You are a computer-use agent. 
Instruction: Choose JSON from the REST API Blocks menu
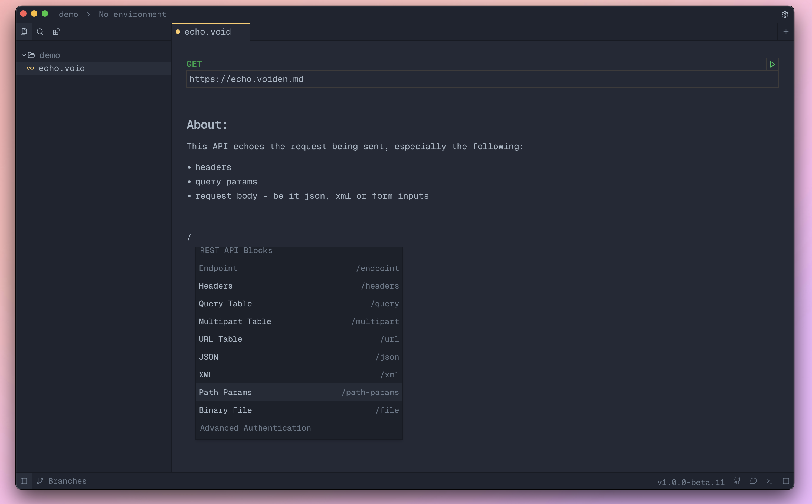(299, 357)
